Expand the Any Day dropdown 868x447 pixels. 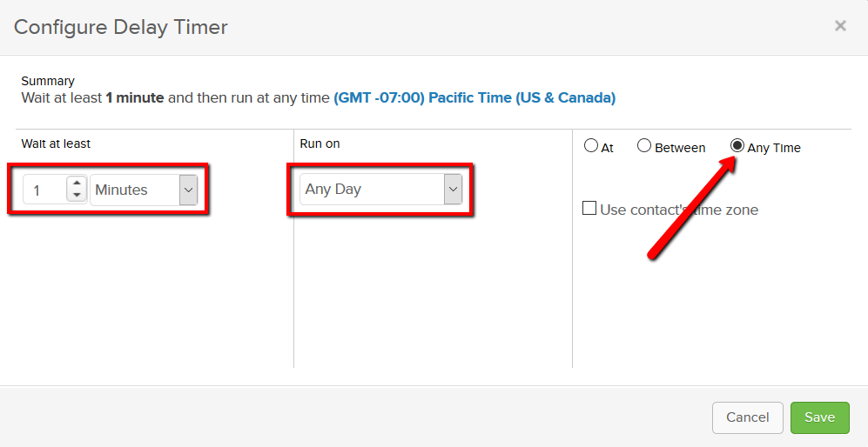(380, 190)
